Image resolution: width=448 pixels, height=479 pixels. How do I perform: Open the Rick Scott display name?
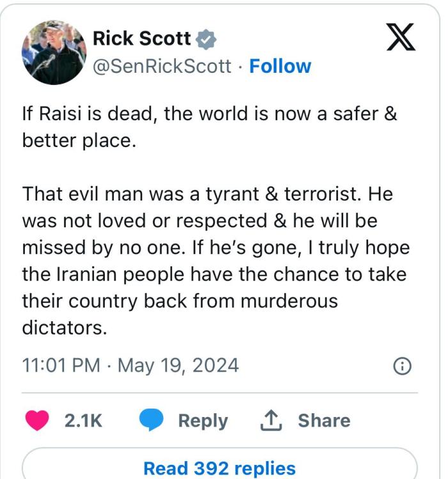[x=142, y=39]
